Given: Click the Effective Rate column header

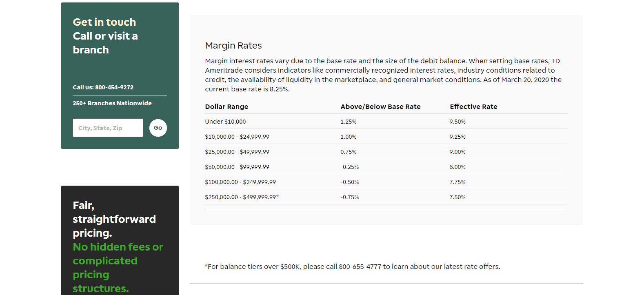Looking at the screenshot, I should (473, 106).
